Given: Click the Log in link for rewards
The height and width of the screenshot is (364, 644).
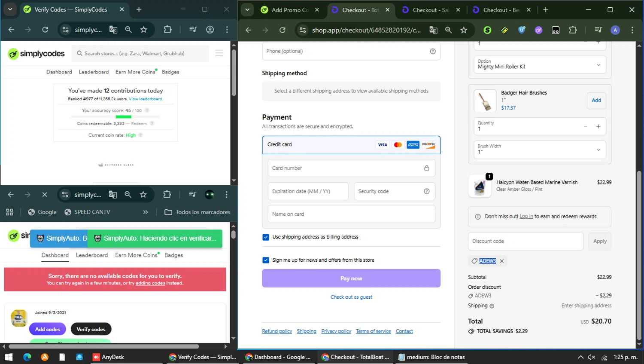Looking at the screenshot, I should click(x=526, y=216).
